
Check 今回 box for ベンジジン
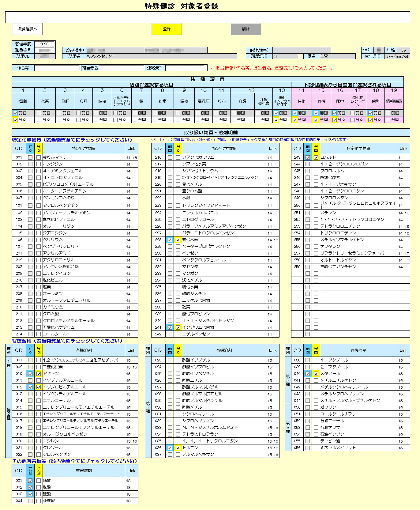(x=39, y=164)
